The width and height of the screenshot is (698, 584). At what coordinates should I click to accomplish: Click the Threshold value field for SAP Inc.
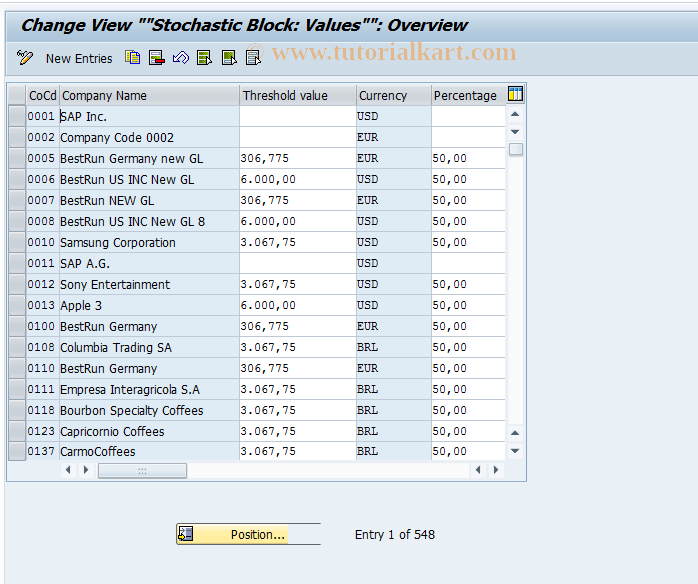coord(298,117)
